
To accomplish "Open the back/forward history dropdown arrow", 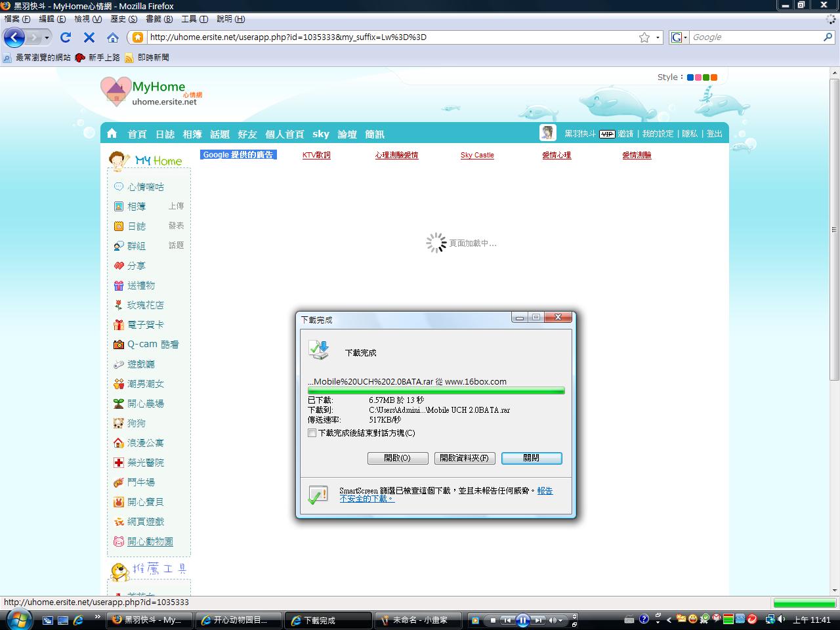I will pos(47,37).
